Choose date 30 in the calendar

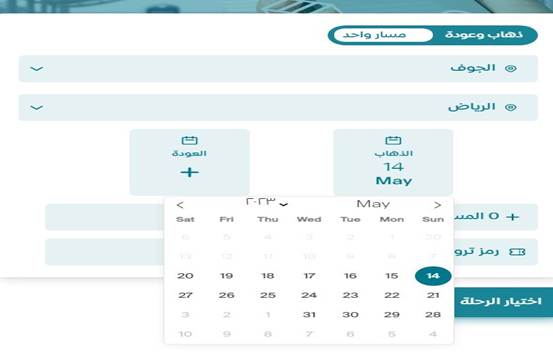pyautogui.click(x=350, y=315)
